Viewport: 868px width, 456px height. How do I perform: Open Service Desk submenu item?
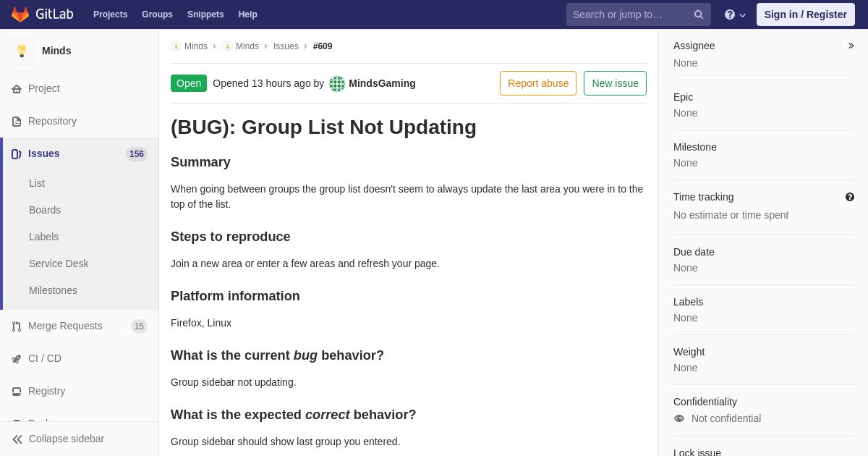click(59, 263)
